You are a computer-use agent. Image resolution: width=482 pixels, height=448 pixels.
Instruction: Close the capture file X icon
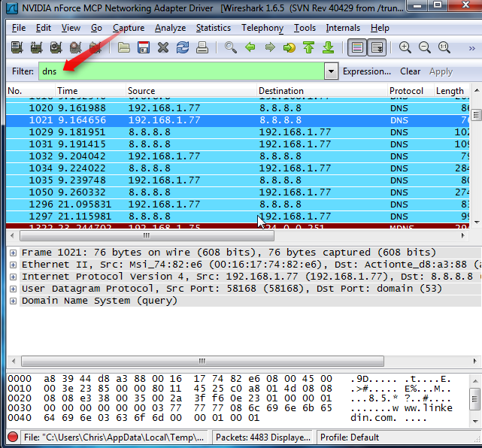[163, 47]
